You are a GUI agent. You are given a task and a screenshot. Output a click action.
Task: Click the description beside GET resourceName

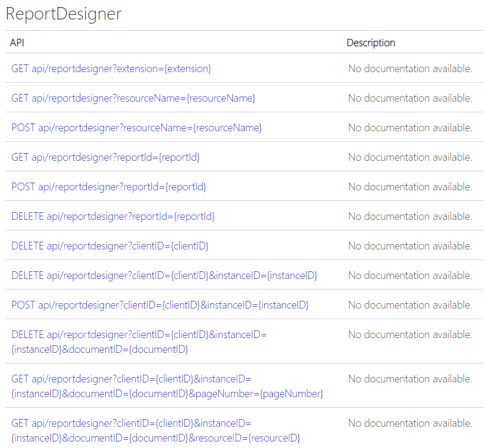[x=410, y=98]
